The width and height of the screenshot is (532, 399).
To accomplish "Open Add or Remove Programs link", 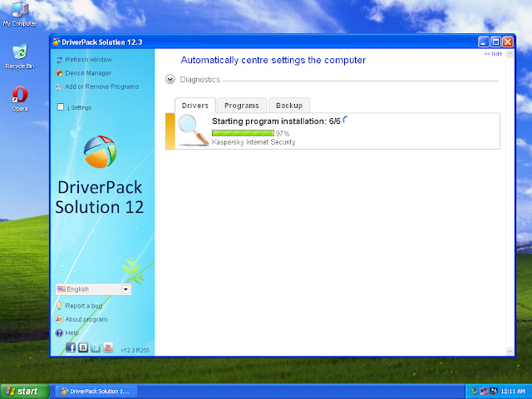I will click(x=102, y=86).
